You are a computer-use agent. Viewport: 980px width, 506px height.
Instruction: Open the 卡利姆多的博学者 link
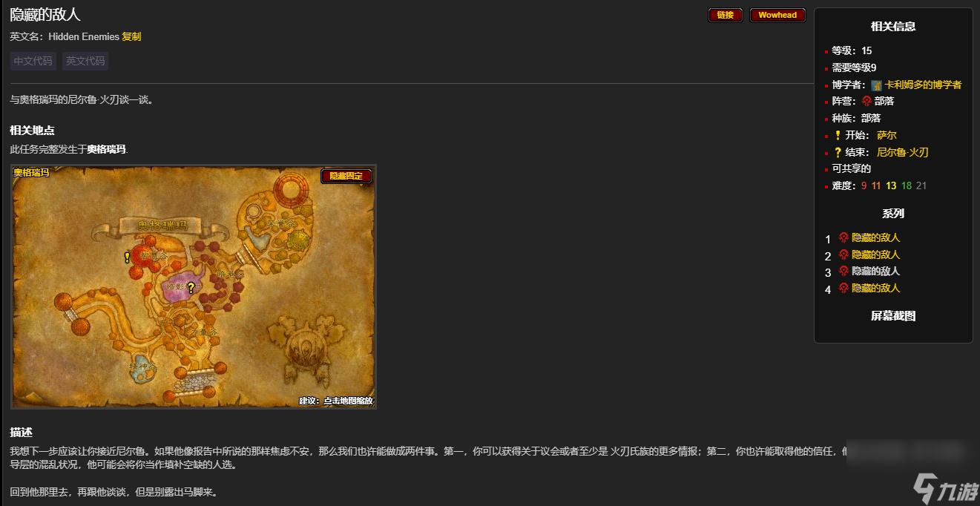pyautogui.click(x=923, y=85)
